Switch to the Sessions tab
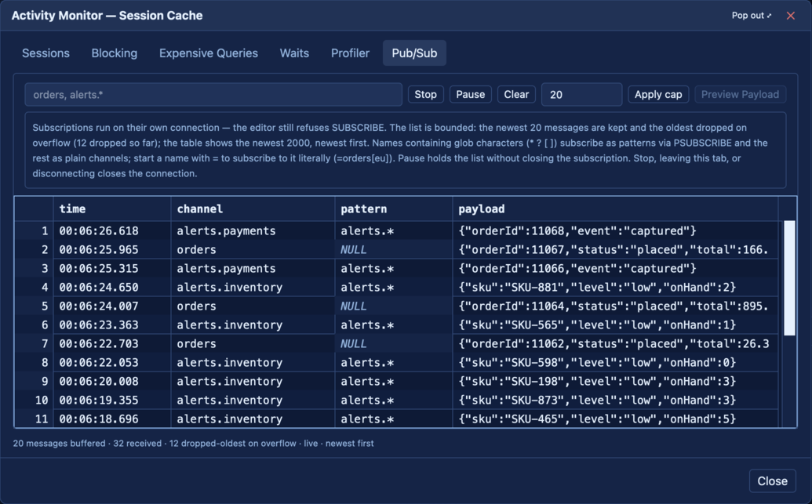This screenshot has height=504, width=812. click(x=46, y=53)
